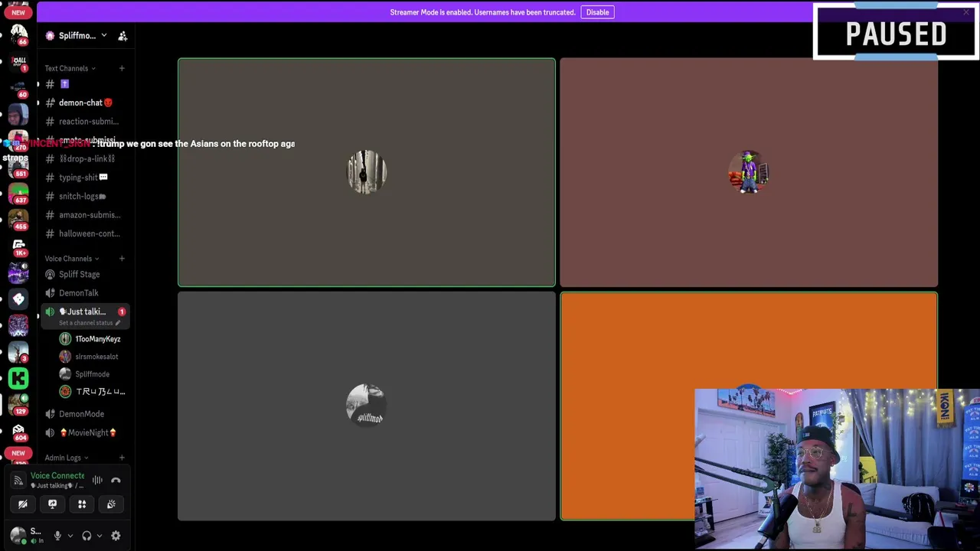The image size is (980, 551).
Task: Click the server icon with the 66 badge
Action: coord(18,35)
